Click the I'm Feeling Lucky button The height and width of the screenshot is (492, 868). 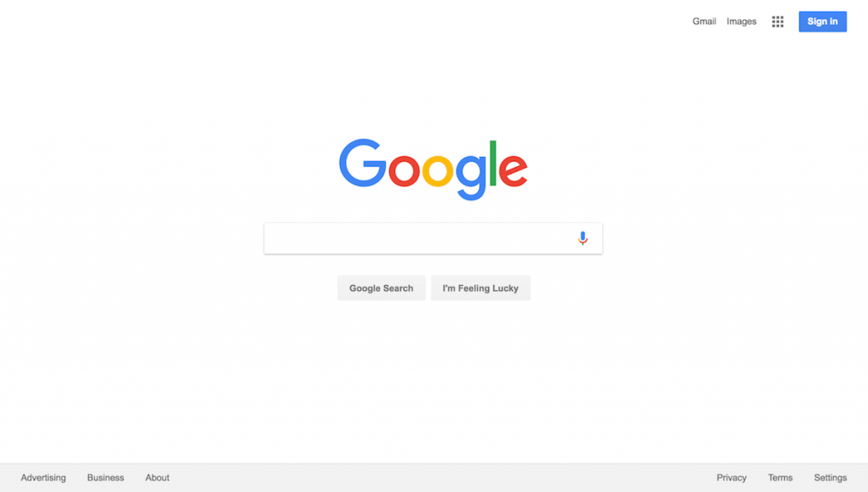coord(481,288)
